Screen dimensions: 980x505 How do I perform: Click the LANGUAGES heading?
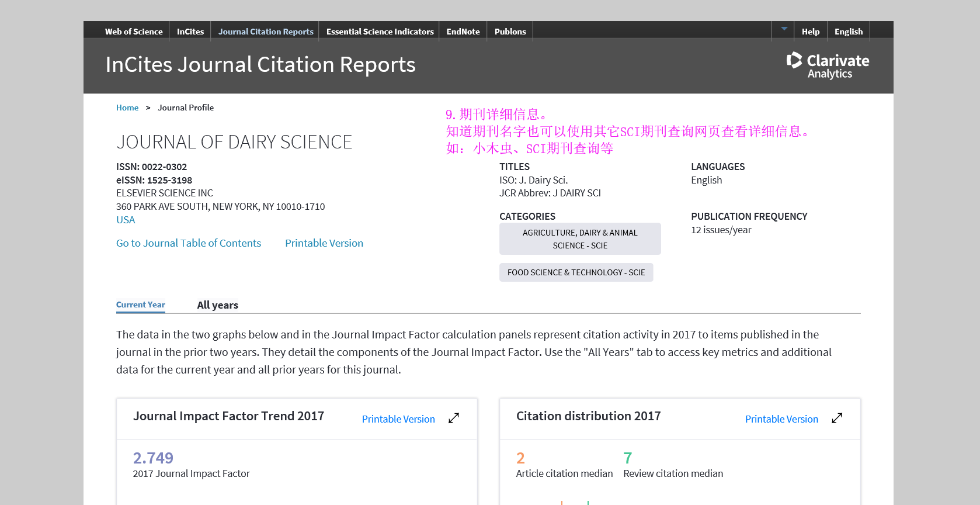point(718,167)
